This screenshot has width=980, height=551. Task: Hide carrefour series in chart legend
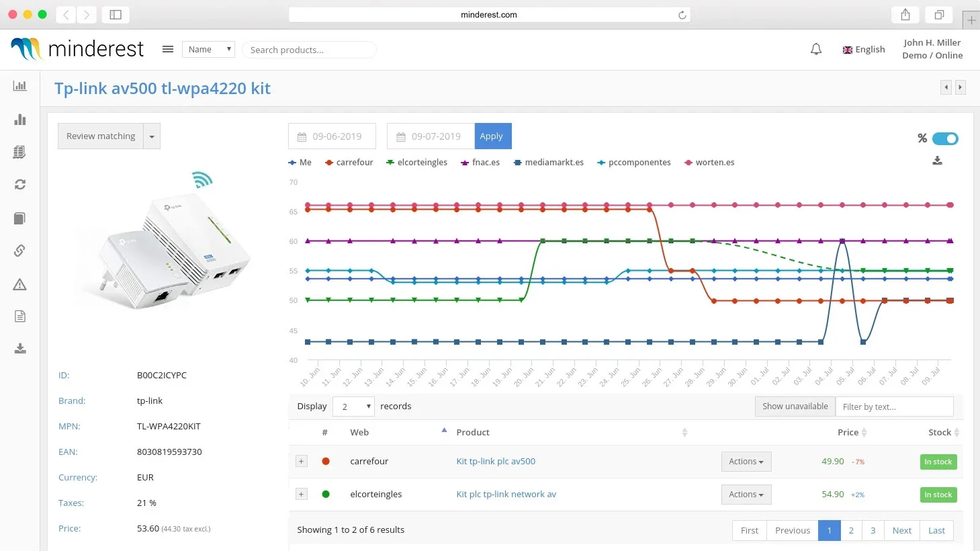349,163
